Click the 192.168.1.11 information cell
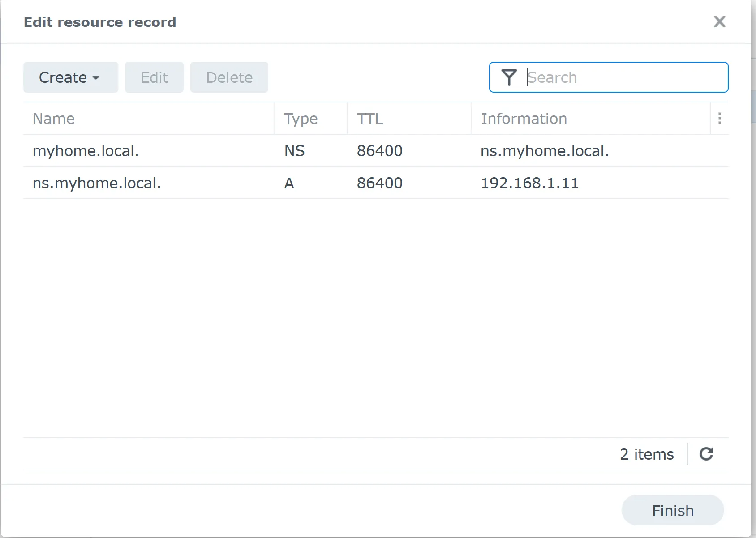Screen dimensions: 756x538 click(529, 183)
